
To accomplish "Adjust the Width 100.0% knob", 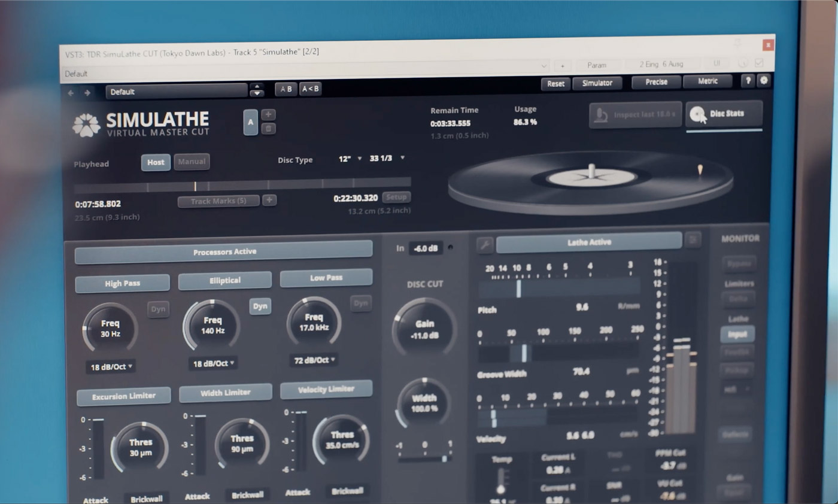I will pos(424,403).
